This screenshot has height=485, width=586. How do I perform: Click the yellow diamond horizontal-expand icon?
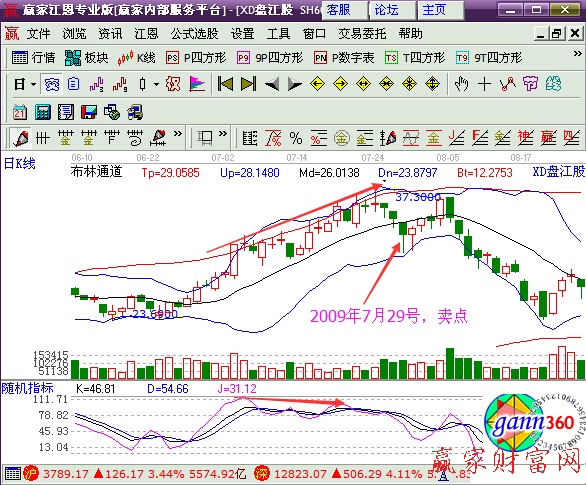[x=363, y=84]
